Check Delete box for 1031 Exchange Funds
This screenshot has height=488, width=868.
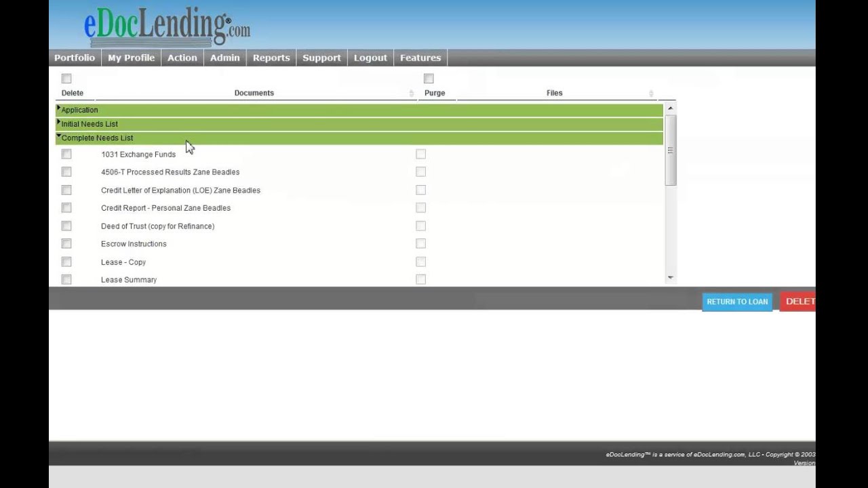pos(66,154)
